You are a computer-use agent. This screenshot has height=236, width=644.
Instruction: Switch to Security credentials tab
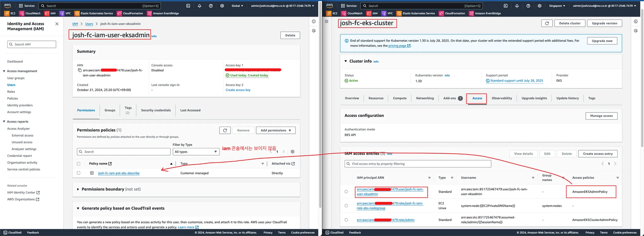[x=156, y=110]
